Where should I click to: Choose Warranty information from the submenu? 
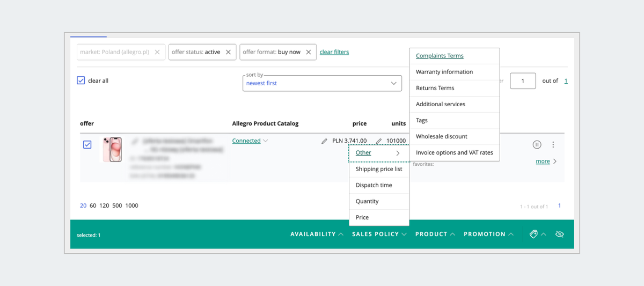click(444, 72)
